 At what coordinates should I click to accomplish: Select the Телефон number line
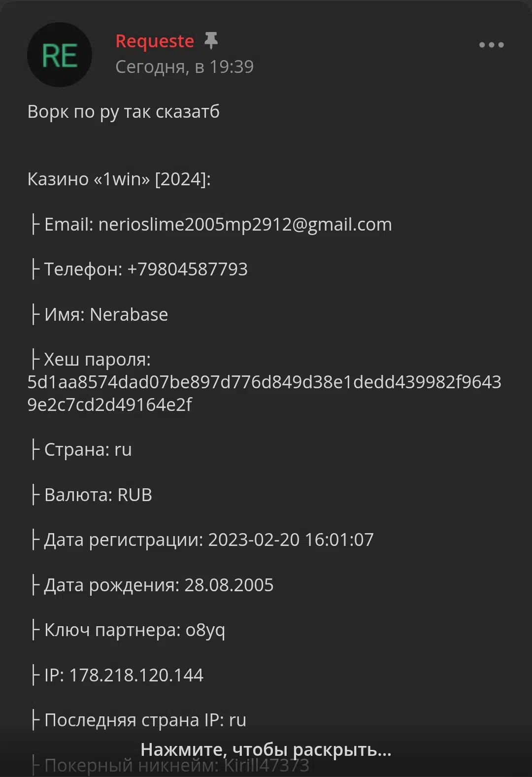[138, 270]
